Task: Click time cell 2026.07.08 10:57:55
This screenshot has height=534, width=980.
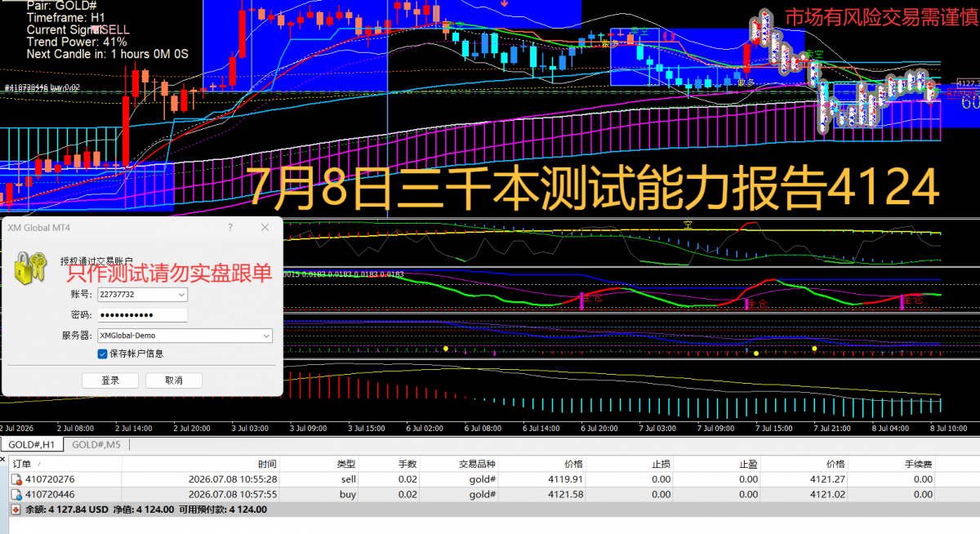Action: pyautogui.click(x=232, y=494)
